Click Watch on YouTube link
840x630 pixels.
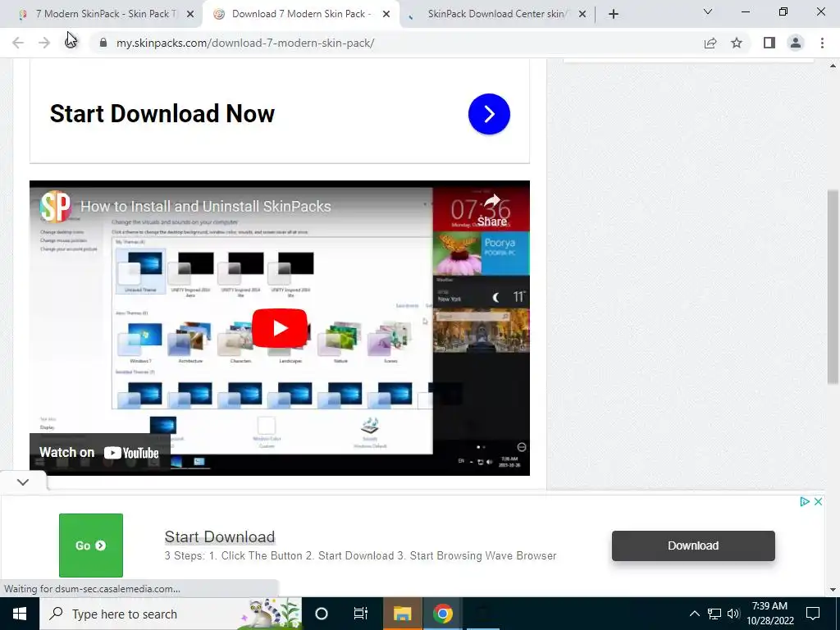pos(99,453)
